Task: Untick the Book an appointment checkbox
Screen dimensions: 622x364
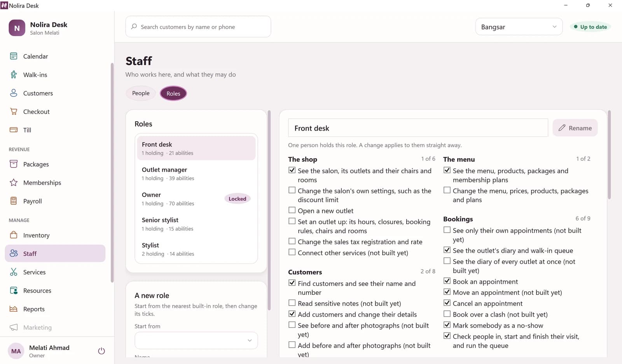Action: pos(447,281)
